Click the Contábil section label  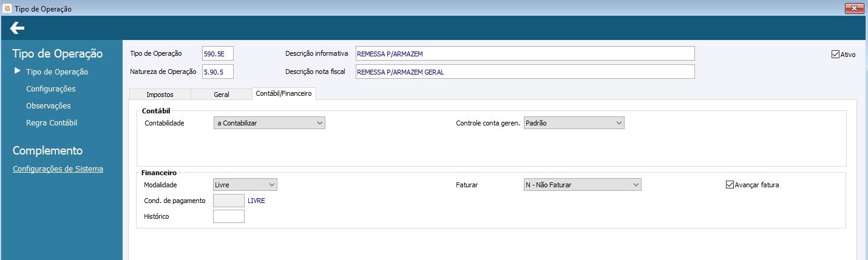click(x=156, y=111)
